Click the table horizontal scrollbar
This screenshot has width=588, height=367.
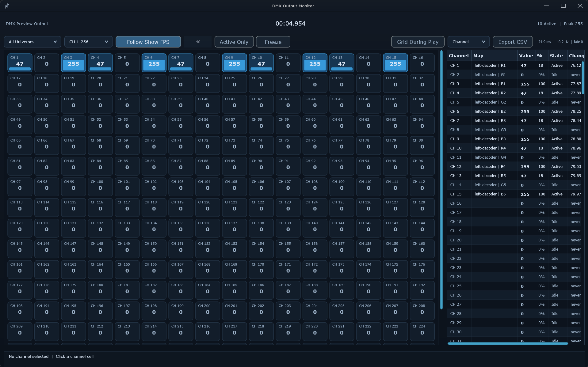click(508, 343)
